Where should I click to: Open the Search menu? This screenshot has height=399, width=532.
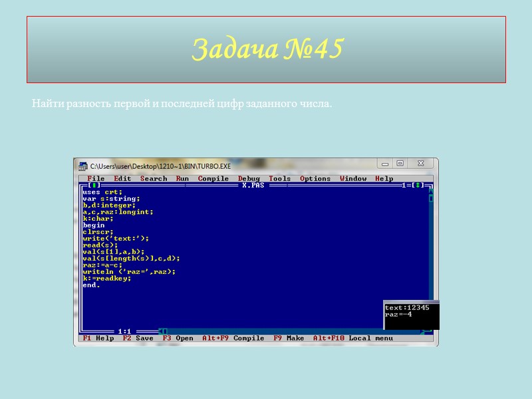pos(154,178)
